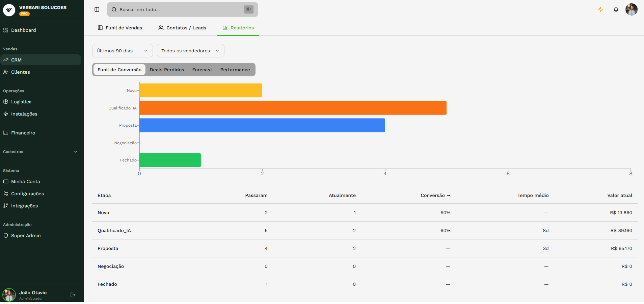
Task: Select the Deals Perdidos report view
Action: [167, 70]
